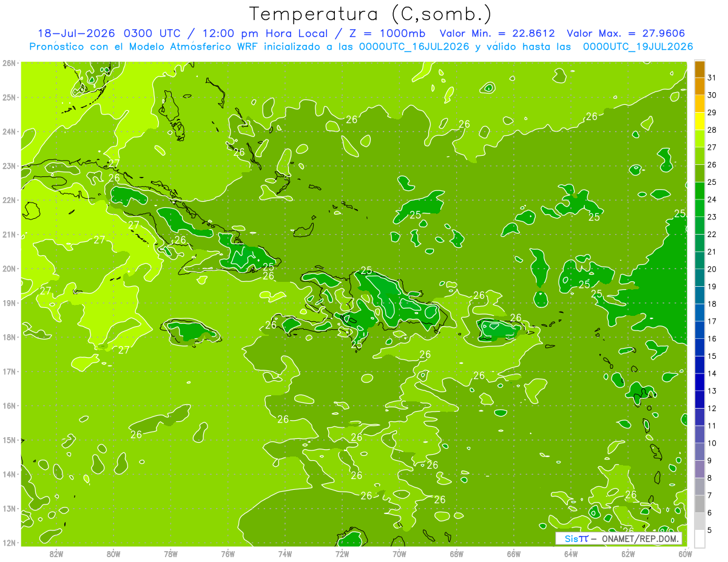
Task: Click the "16N" latitude axis label
Action: click(9, 406)
